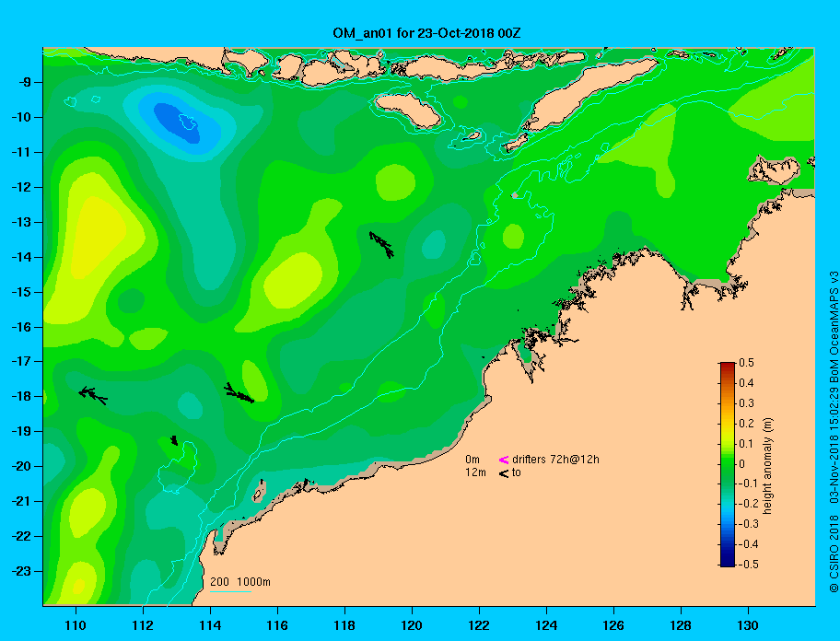840x641 pixels.
Task: Click longitude axis label '130'
Action: coord(748,625)
